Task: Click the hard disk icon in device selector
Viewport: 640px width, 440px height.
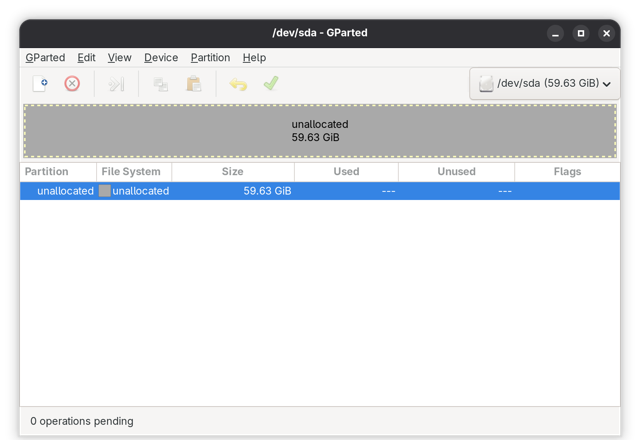Action: (486, 84)
